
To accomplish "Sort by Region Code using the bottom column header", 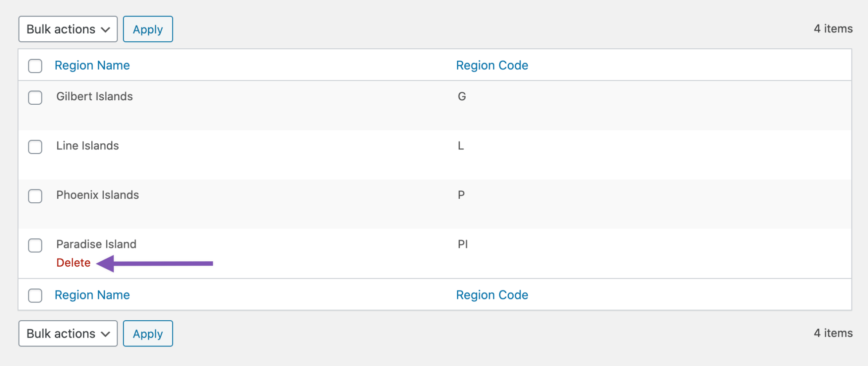I will click(x=492, y=295).
